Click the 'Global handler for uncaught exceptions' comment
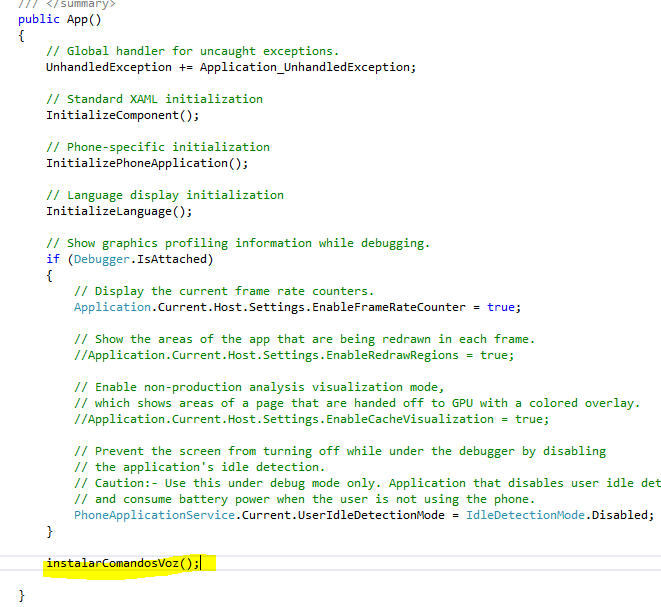Viewport: 661px width, 607px height. tap(192, 51)
